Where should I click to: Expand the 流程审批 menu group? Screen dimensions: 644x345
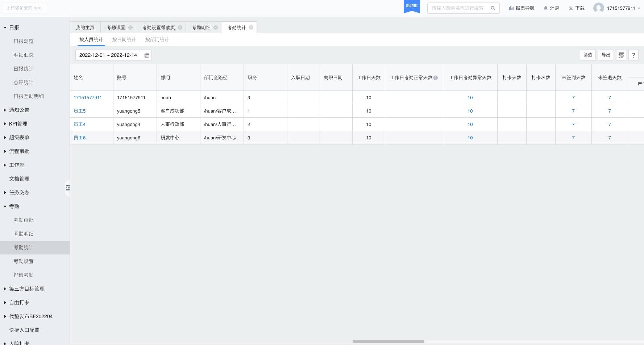click(x=5, y=151)
